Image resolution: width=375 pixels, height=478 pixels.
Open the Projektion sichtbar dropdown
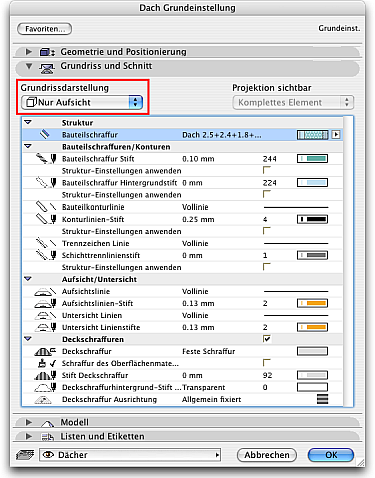point(293,102)
